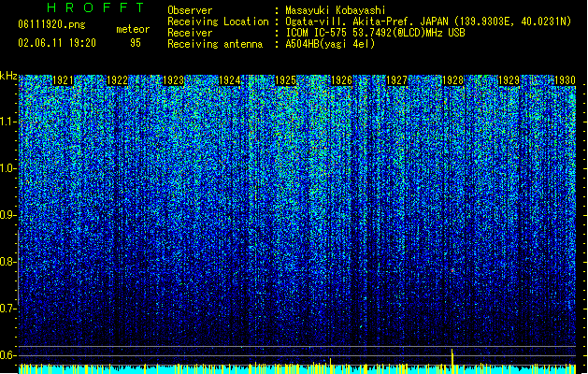The width and height of the screenshot is (588, 374).
Task: Click the 1925 time marker
Action: [286, 80]
